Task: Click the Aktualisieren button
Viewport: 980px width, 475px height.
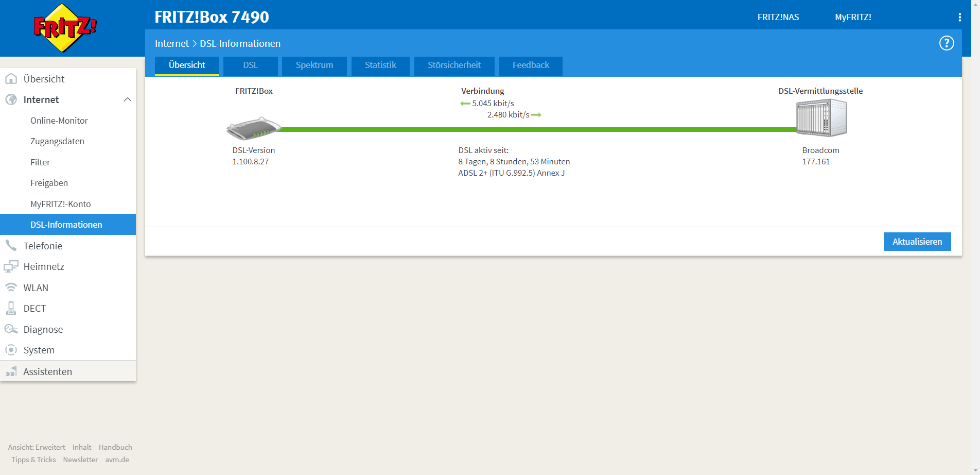Action: (917, 242)
